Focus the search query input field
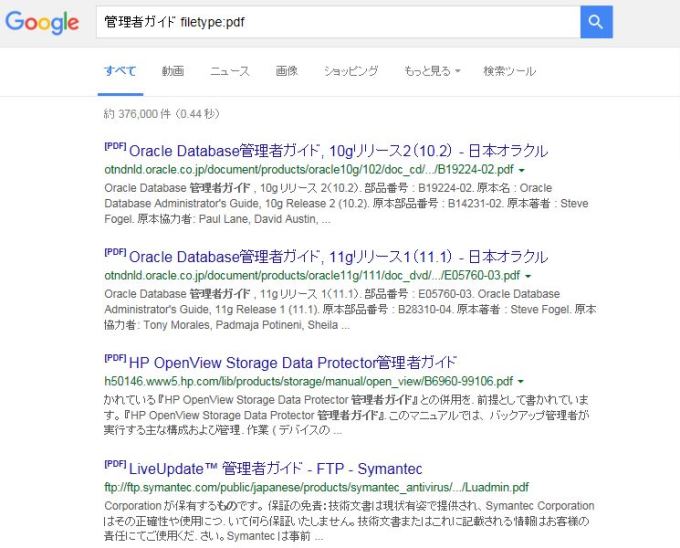This screenshot has width=680, height=548. tap(338, 22)
